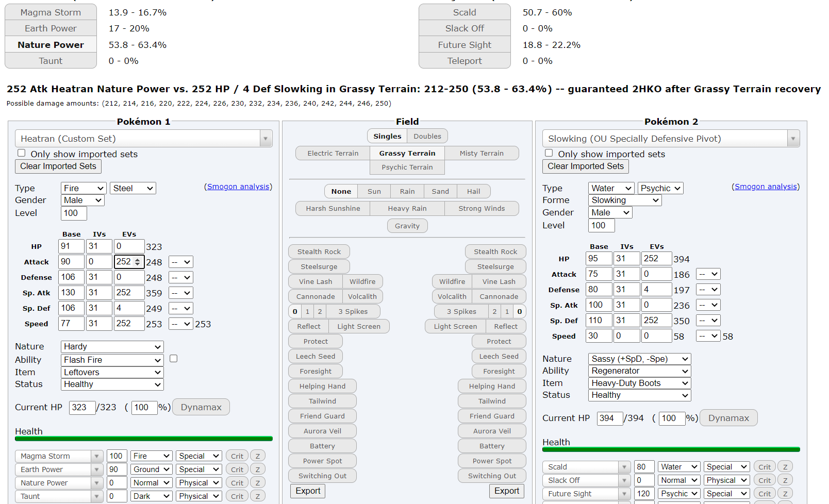This screenshot has height=504, width=829.
Task: Click Clear Imported Sets under Pokémon 2
Action: click(586, 166)
